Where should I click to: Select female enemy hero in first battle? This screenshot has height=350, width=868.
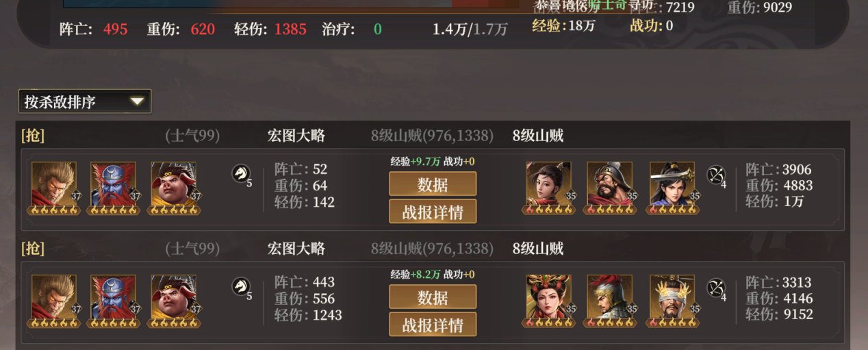point(549,185)
